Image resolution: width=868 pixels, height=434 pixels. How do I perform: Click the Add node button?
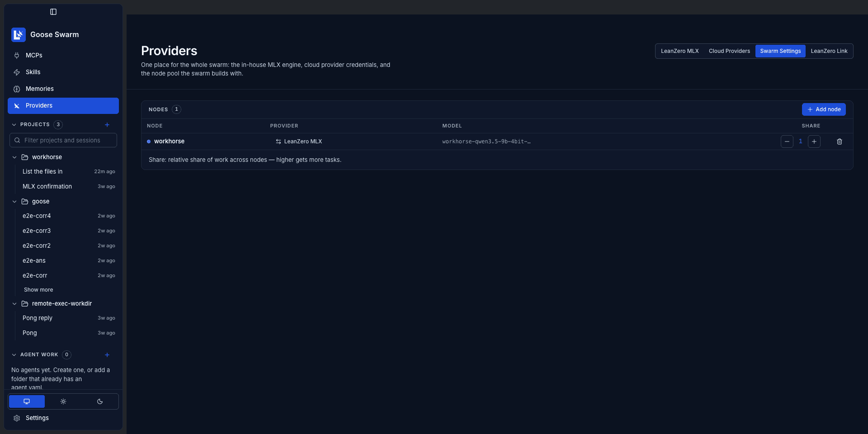pyautogui.click(x=824, y=109)
